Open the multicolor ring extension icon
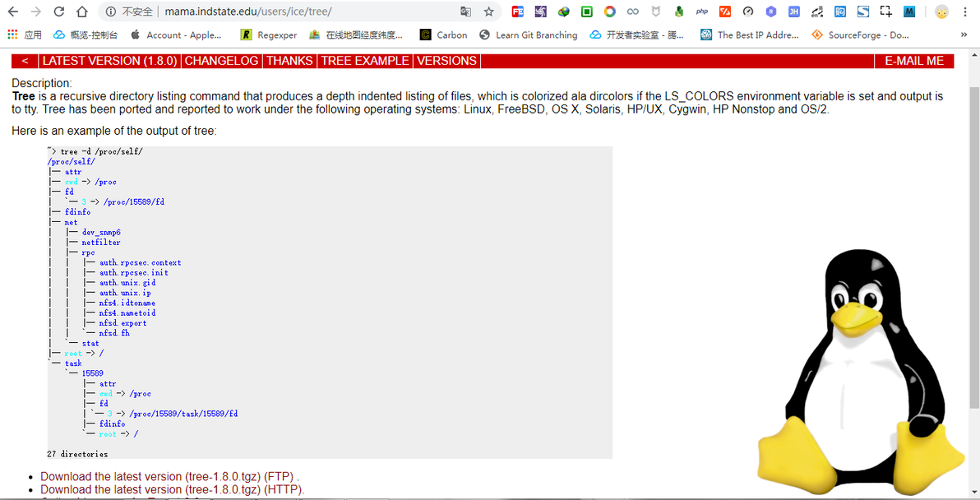Image resolution: width=980 pixels, height=500 pixels. point(609,12)
